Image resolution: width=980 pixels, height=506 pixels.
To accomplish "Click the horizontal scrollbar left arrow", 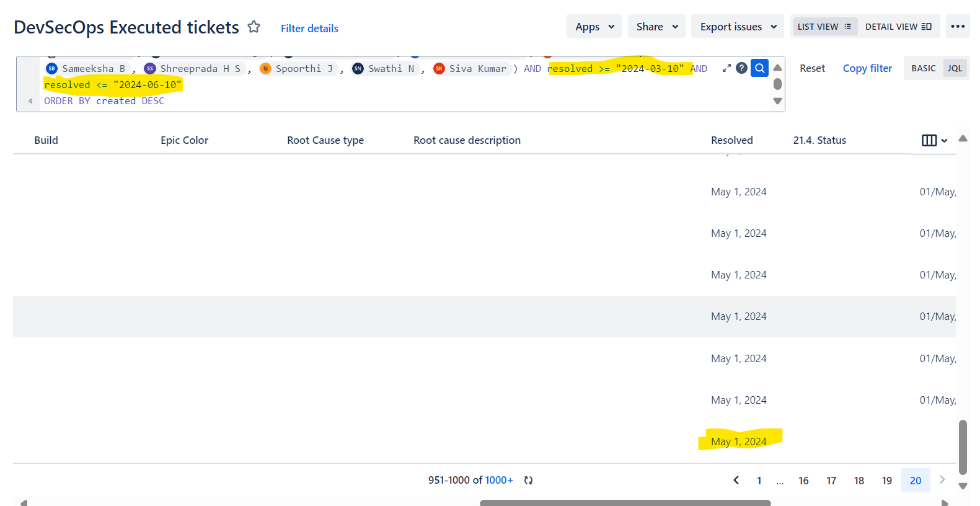I will (24, 502).
